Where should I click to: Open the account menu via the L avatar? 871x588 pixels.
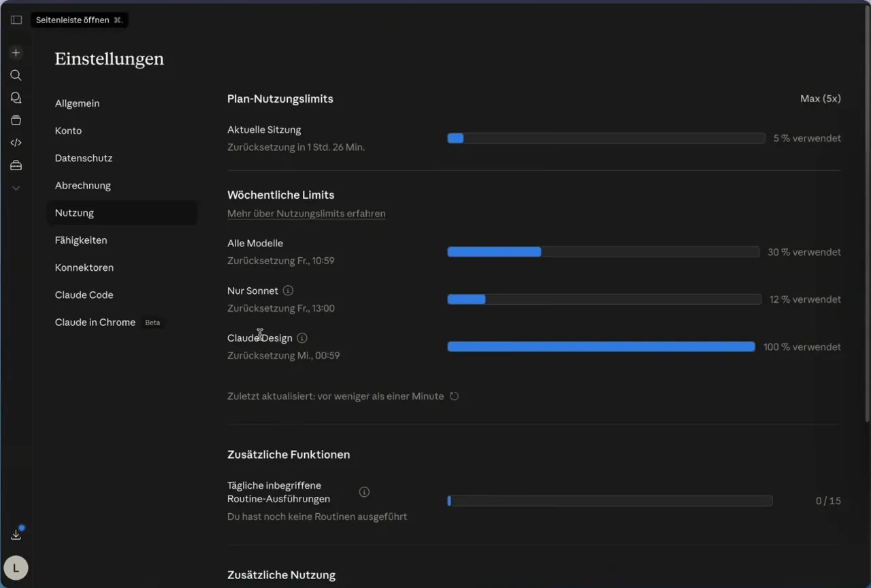click(x=16, y=568)
